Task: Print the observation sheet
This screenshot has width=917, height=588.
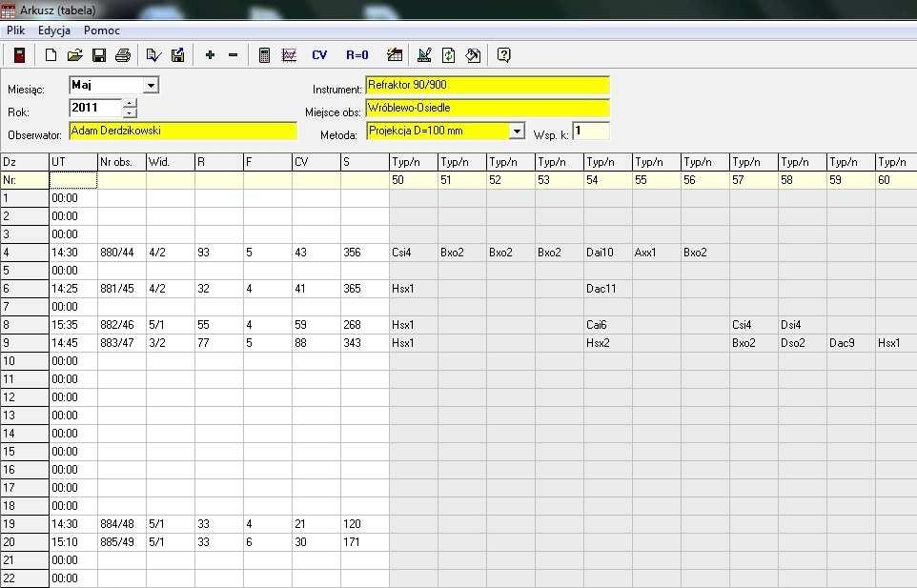Action: click(x=123, y=55)
